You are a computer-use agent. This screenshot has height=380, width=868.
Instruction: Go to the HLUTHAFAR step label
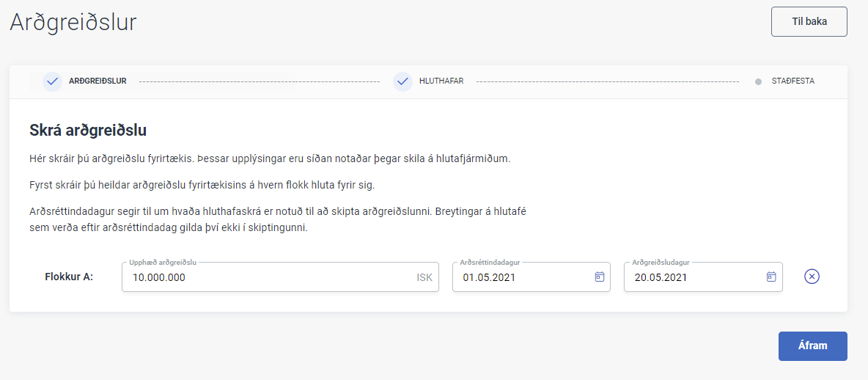point(441,81)
